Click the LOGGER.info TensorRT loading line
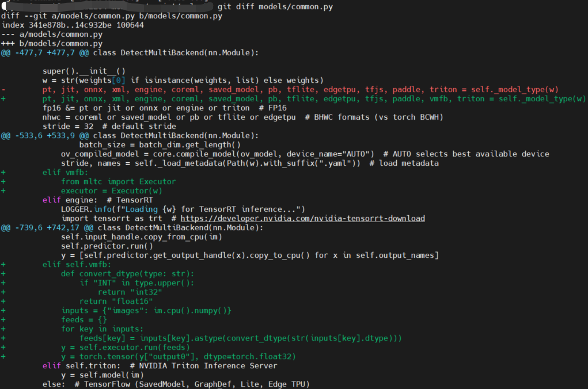The image size is (588, 389). tap(183, 209)
